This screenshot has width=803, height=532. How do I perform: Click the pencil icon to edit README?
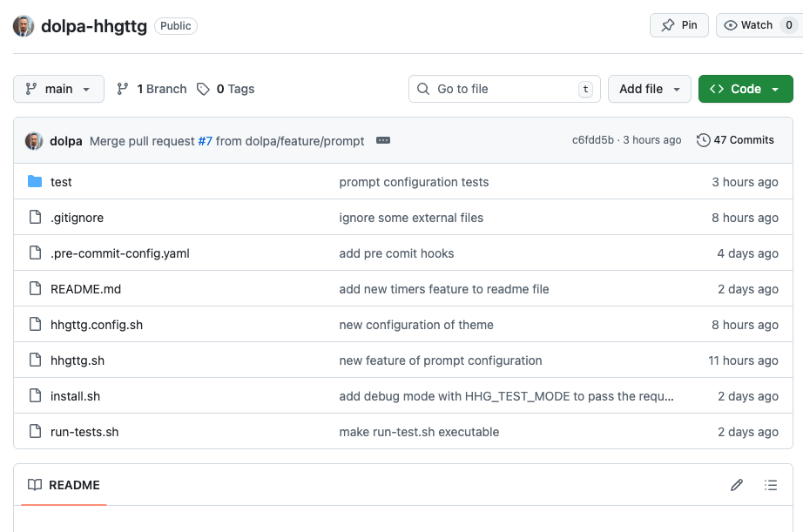coord(737,485)
